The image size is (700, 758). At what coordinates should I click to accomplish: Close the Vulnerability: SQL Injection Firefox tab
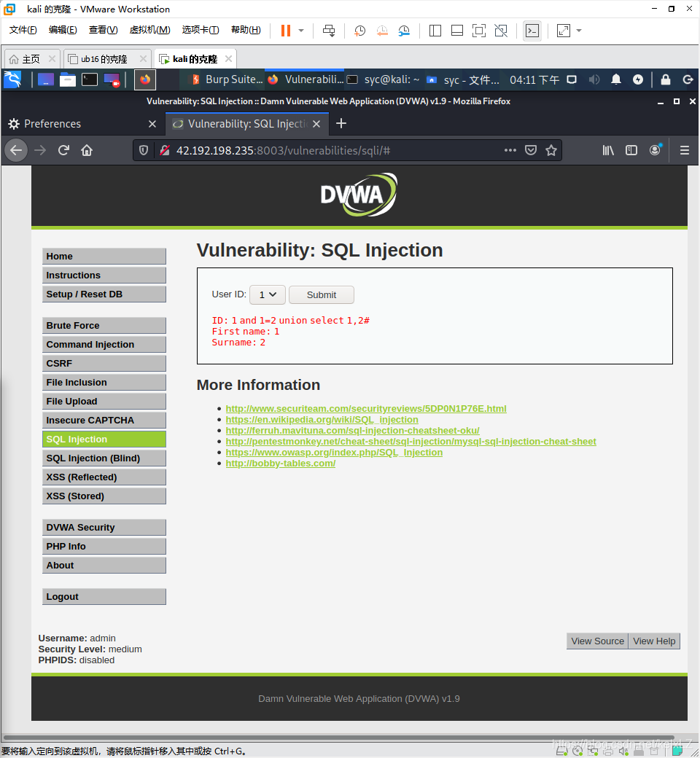316,124
